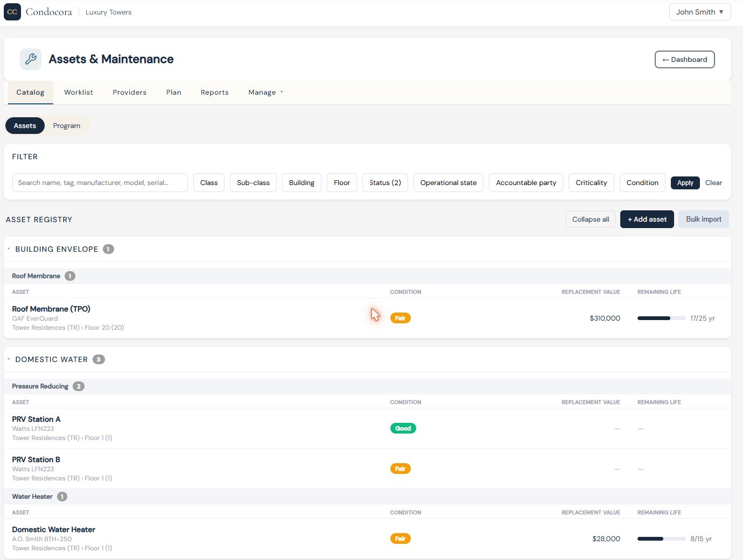The image size is (743, 560).
Task: Select the Roof Membrane sub-class header
Action: pyautogui.click(x=367, y=276)
